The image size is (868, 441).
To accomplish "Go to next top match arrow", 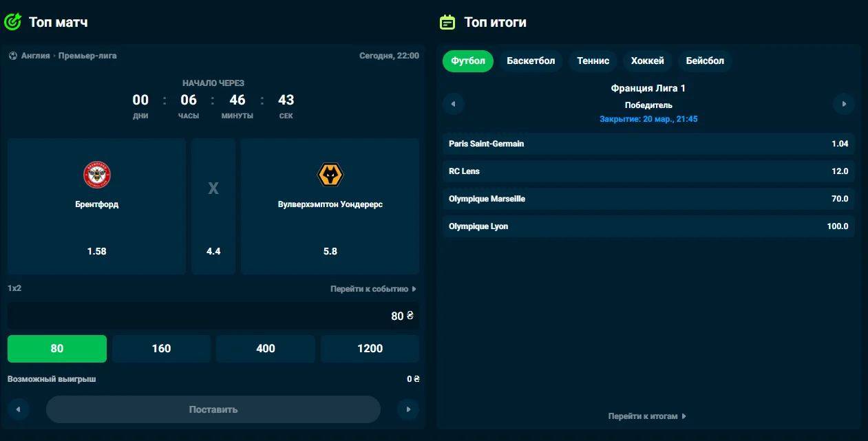I will coord(408,409).
